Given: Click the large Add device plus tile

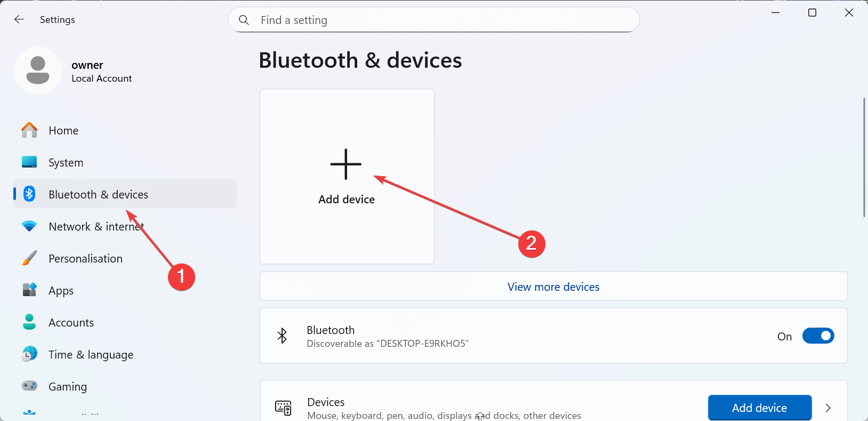Looking at the screenshot, I should click(x=347, y=176).
